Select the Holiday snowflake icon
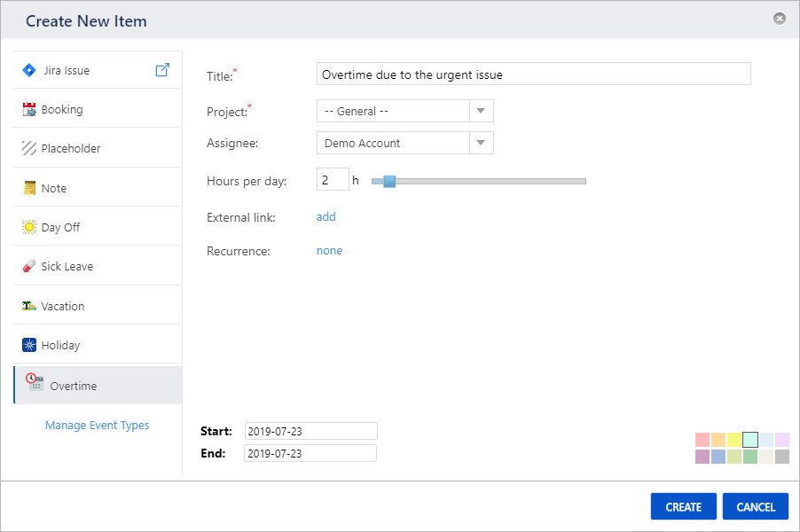This screenshot has width=800, height=532. pyautogui.click(x=28, y=345)
